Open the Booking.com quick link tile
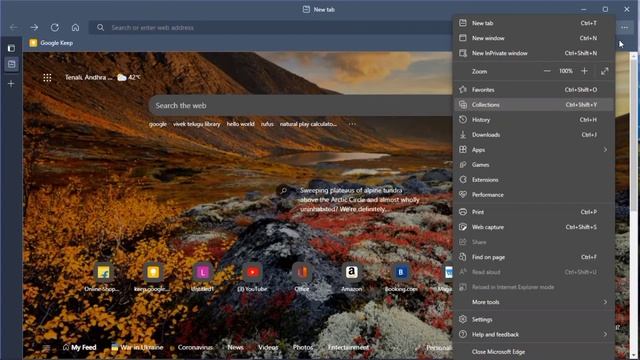This screenshot has height=360, width=640. click(401, 278)
